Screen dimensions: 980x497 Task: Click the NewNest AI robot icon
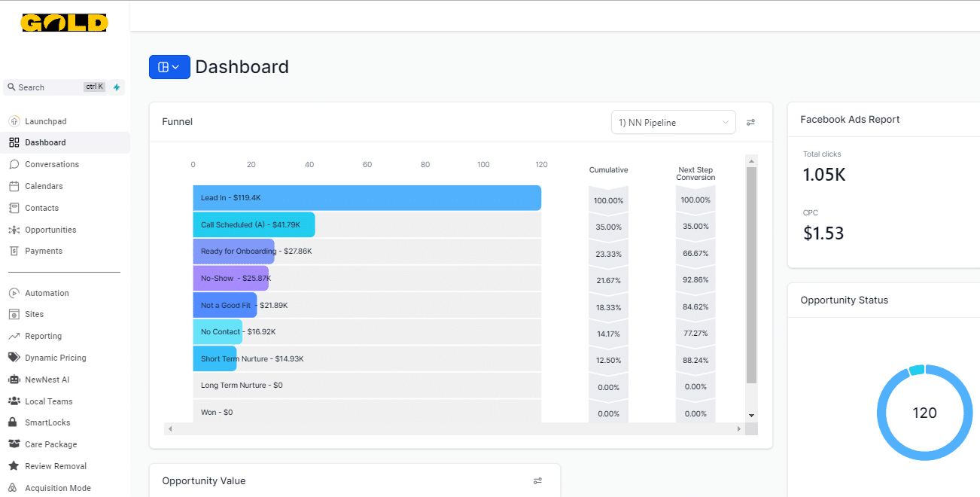tap(14, 380)
